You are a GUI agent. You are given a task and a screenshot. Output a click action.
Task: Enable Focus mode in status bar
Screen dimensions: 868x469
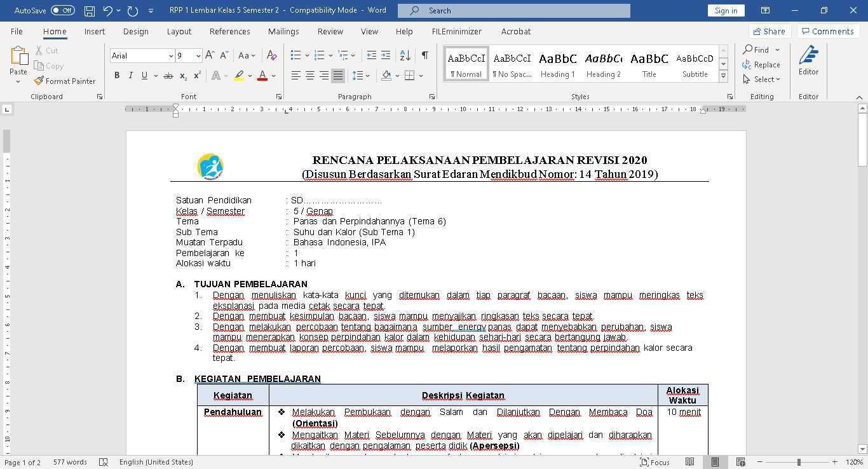(653, 462)
